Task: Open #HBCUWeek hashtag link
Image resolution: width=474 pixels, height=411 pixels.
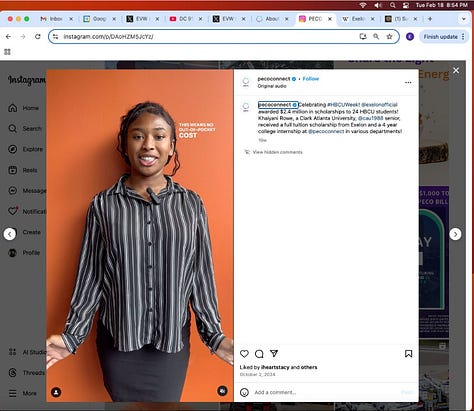Action: [x=343, y=105]
